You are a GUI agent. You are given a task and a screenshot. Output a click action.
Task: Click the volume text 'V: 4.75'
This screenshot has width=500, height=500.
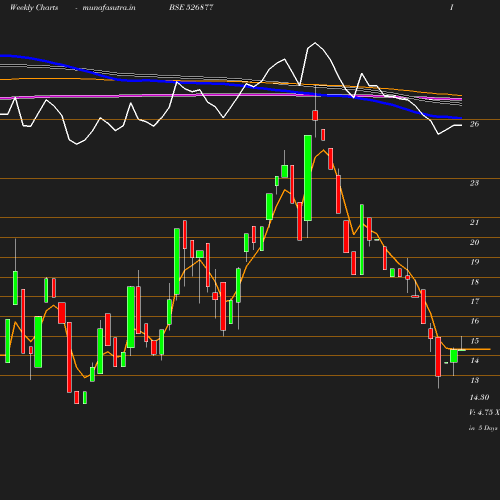click(481, 412)
